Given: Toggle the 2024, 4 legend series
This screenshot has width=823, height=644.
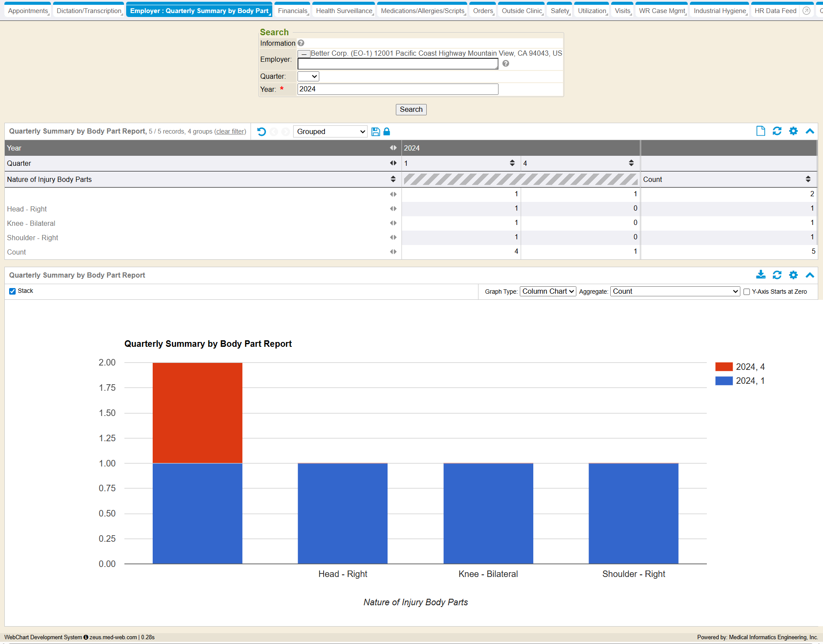Looking at the screenshot, I should tap(740, 367).
